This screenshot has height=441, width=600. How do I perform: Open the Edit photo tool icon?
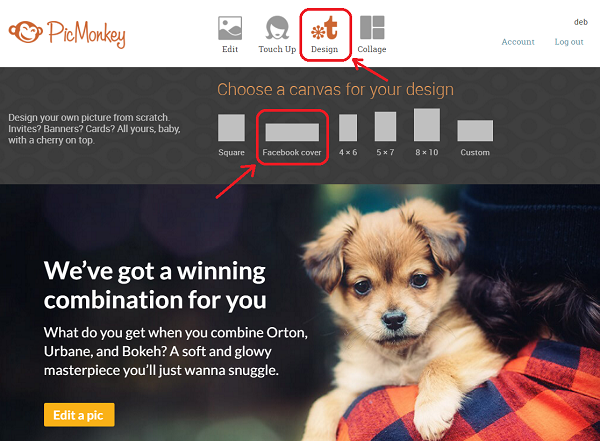(230, 28)
